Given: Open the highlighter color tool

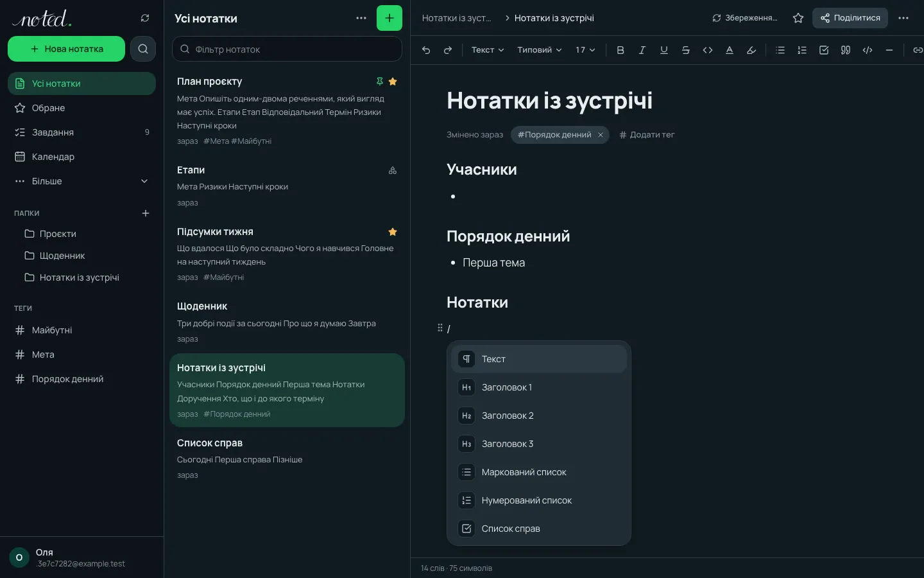Looking at the screenshot, I should pyautogui.click(x=751, y=50).
